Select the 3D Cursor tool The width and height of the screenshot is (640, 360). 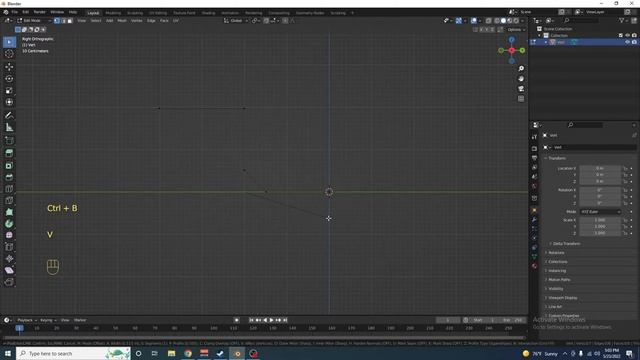coord(9,54)
